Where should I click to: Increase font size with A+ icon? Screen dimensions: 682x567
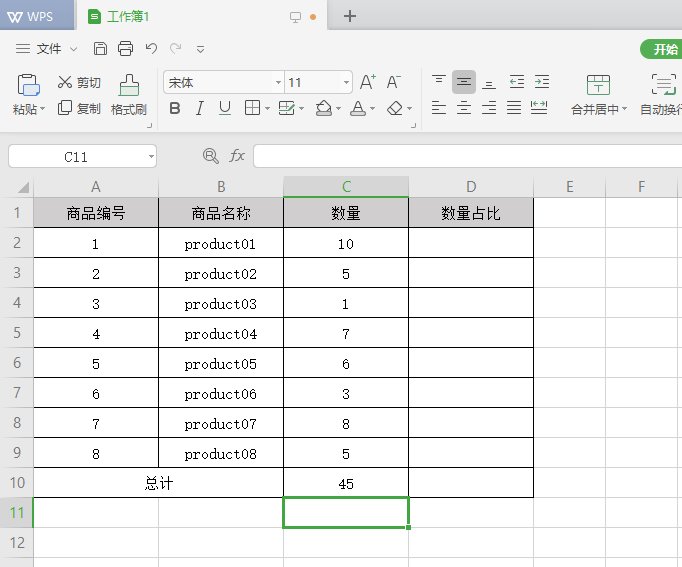point(368,82)
